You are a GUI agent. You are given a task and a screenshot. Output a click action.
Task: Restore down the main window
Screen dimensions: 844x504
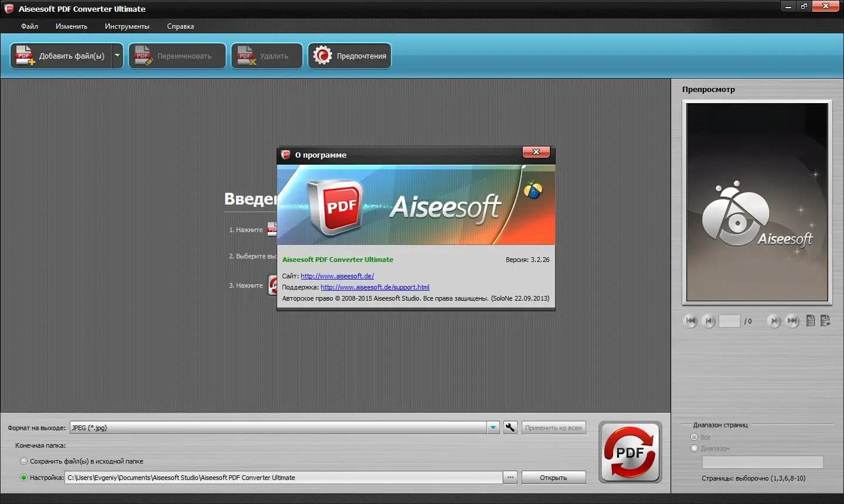804,6
